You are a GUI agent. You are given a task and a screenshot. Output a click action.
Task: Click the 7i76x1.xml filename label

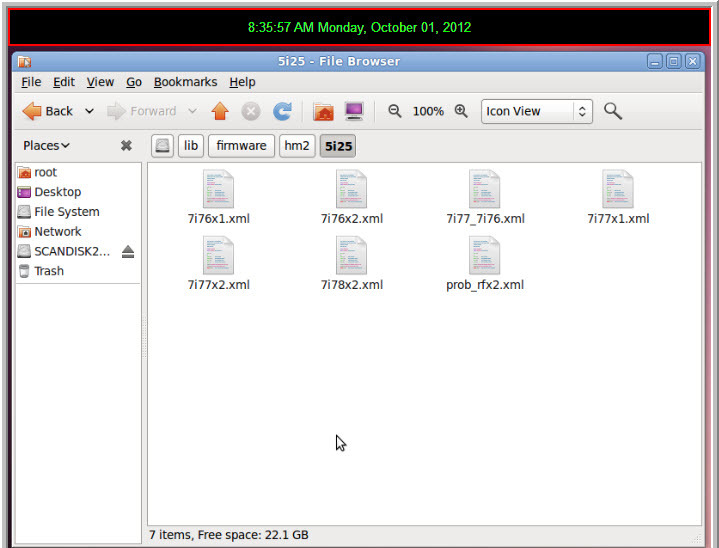coord(219,219)
